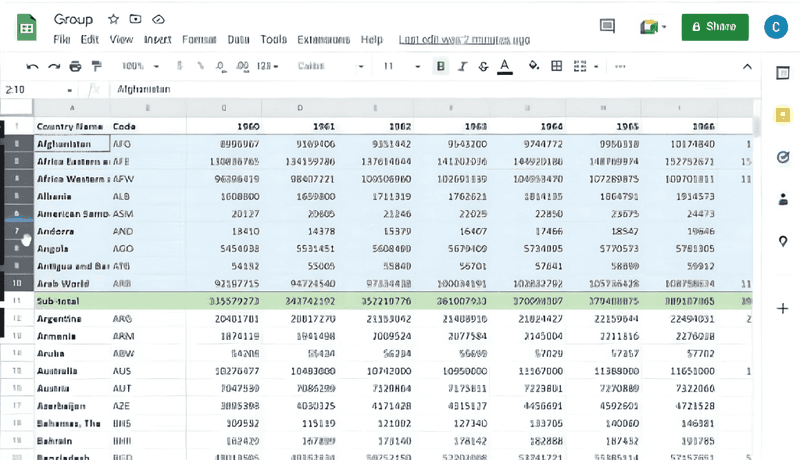Show more toolbar options
Image resolution: width=800 pixels, height=460 pixels.
tap(620, 66)
